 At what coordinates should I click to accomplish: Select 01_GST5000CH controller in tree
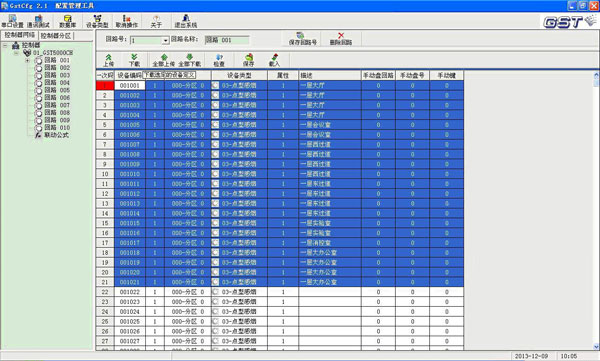point(53,52)
